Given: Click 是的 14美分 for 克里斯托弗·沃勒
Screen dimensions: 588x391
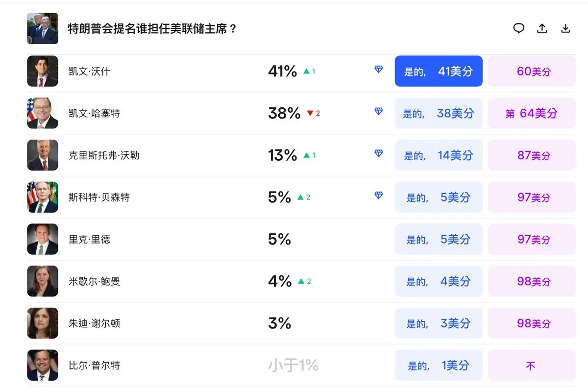Looking at the screenshot, I should [439, 155].
